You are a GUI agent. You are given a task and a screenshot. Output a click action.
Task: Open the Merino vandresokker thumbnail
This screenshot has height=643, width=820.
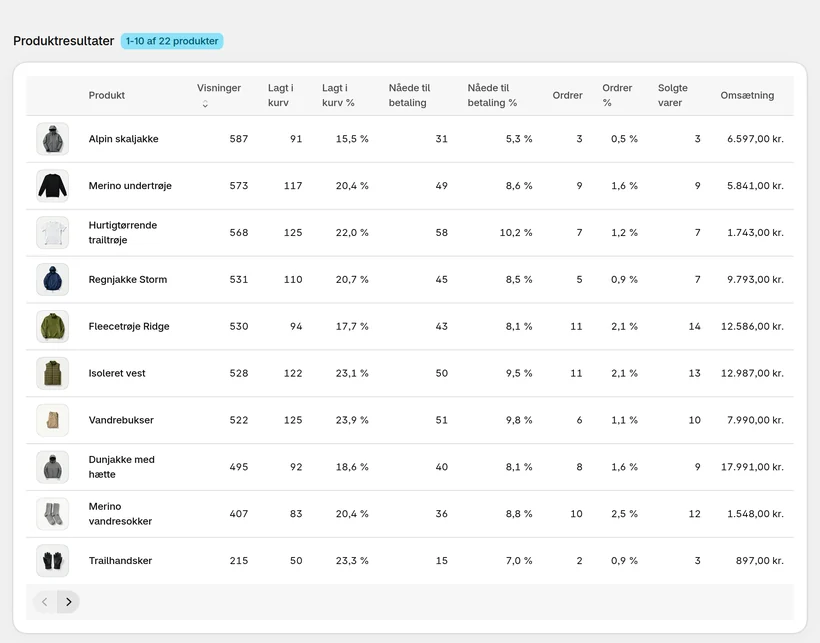click(x=52, y=514)
